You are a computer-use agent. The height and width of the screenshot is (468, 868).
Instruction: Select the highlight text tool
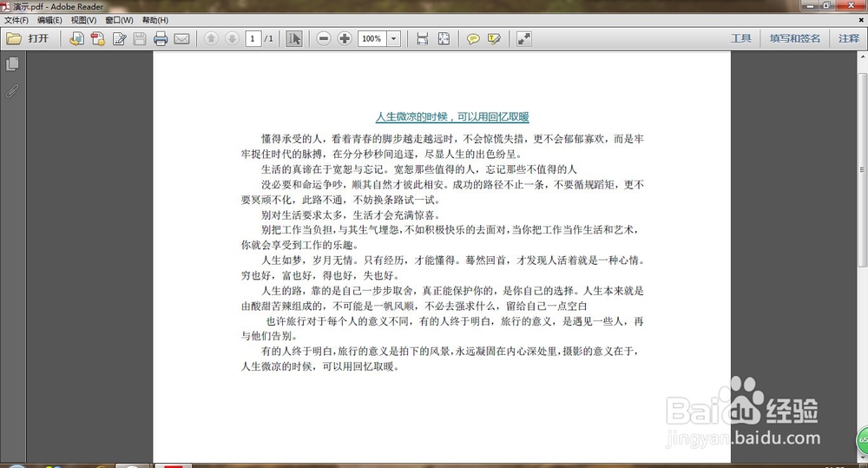pyautogui.click(x=495, y=39)
